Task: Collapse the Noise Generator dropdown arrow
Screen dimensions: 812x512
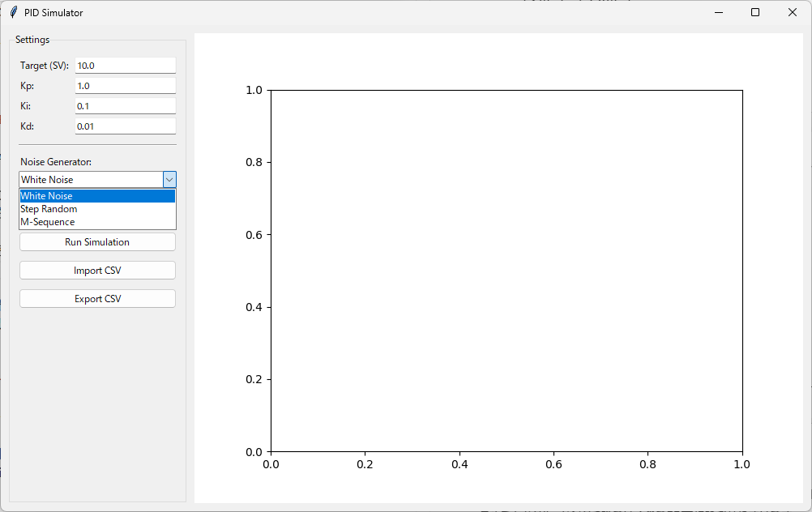Action: 169,180
